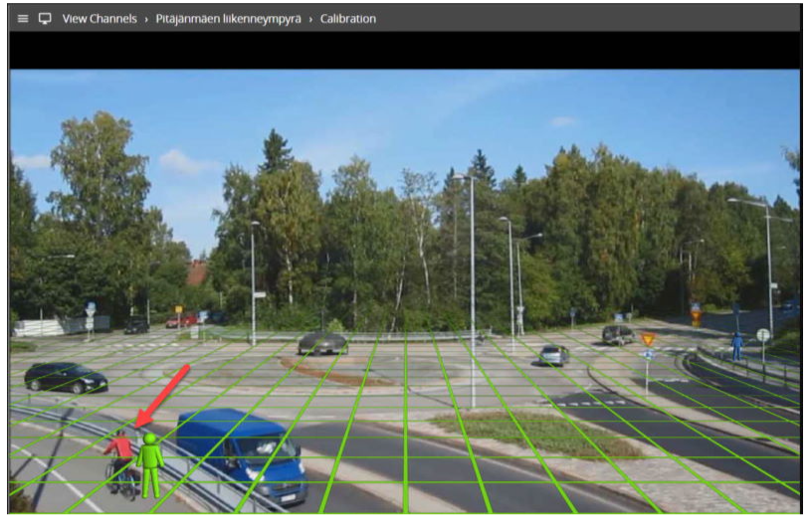The width and height of the screenshot is (812, 522).
Task: Click chevron before Calibration
Action: (x=310, y=19)
